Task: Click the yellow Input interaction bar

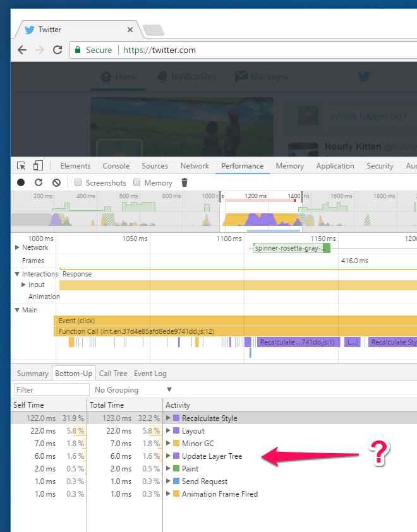Action: point(238,285)
